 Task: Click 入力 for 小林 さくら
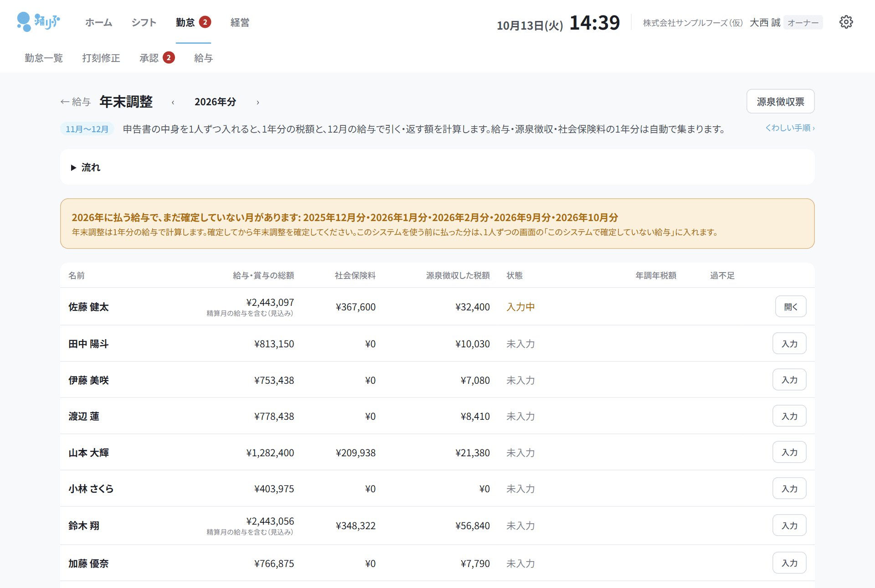789,489
